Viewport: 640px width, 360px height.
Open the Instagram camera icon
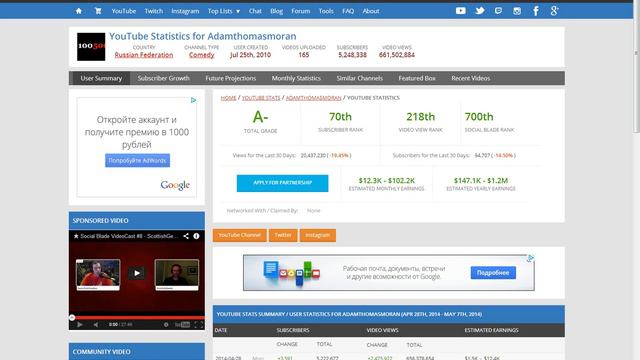tap(517, 11)
